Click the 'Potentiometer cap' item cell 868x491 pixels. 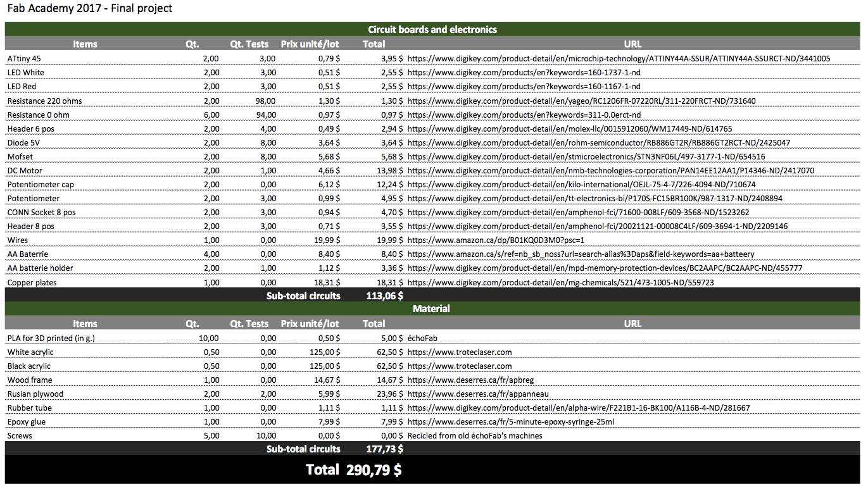(41, 185)
